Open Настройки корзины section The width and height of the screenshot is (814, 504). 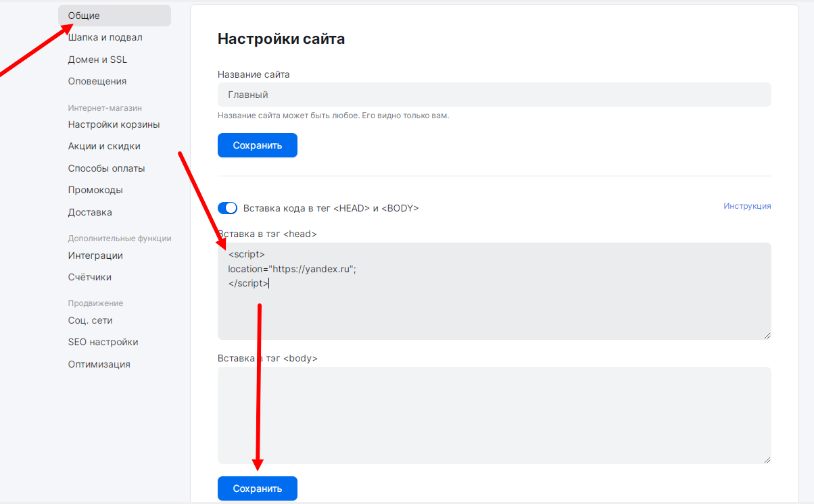(114, 124)
